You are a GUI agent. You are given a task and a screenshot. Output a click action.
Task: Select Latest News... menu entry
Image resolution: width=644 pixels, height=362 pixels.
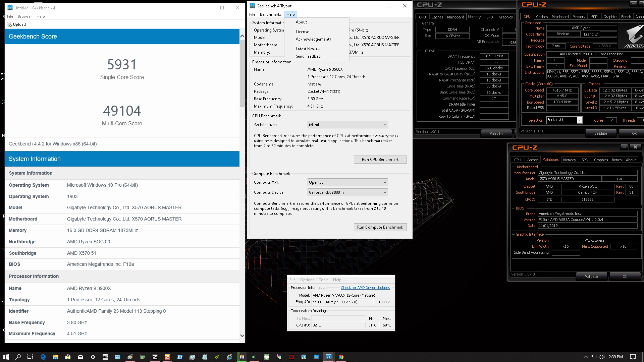tap(308, 49)
